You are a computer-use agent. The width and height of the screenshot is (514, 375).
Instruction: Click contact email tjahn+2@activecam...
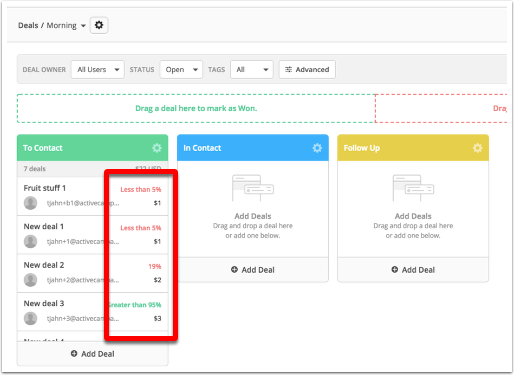[83, 280]
